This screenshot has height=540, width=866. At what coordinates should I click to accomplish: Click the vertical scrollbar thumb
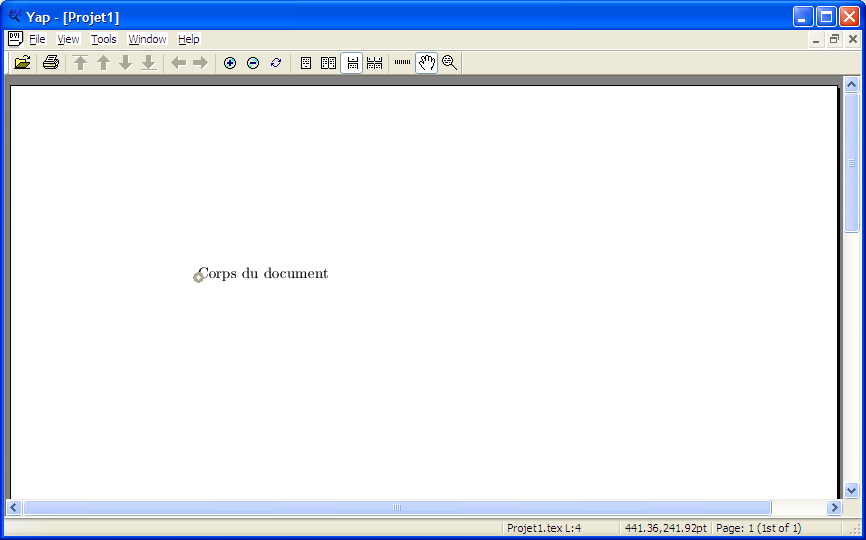(851, 163)
